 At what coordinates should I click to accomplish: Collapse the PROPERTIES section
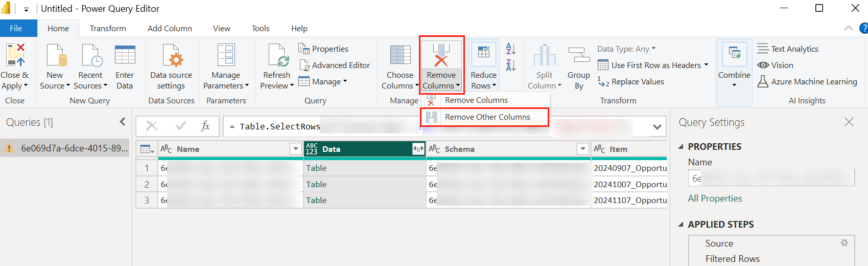(681, 147)
